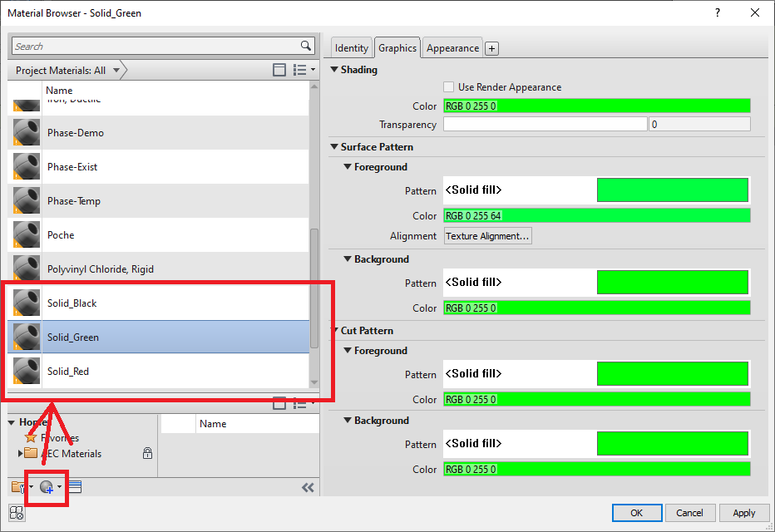Click the lock icon beside AEC Materials

pyautogui.click(x=147, y=453)
